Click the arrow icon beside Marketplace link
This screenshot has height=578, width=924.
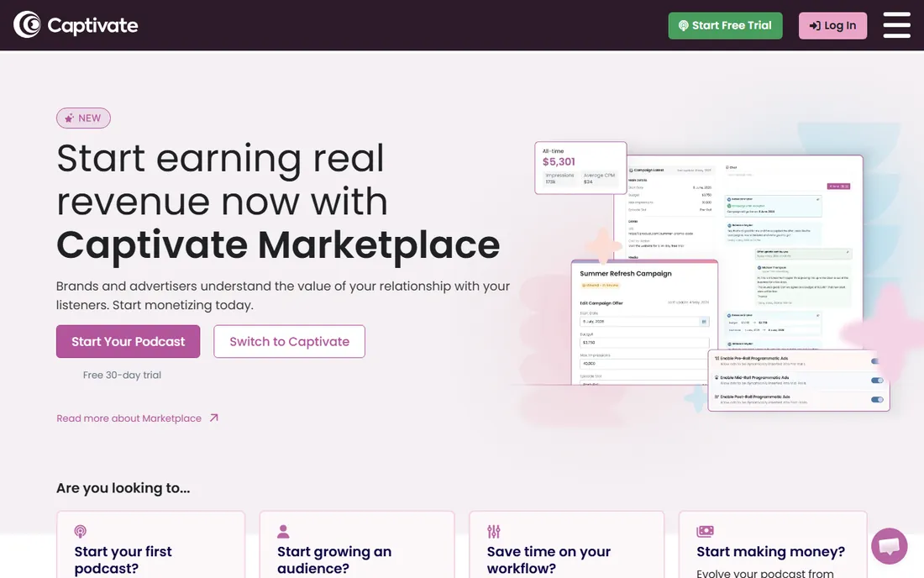[214, 418]
